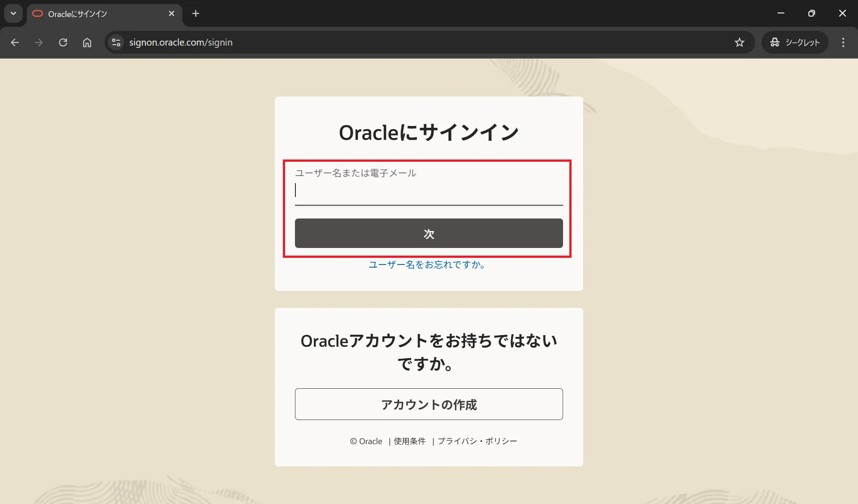Click the © Oracle footer text
The height and width of the screenshot is (504, 858).
[x=366, y=441]
